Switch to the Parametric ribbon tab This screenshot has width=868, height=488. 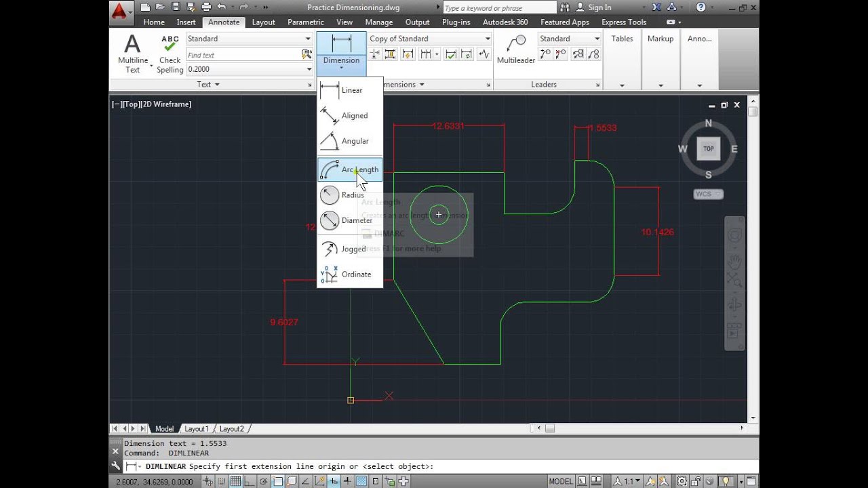coord(305,22)
